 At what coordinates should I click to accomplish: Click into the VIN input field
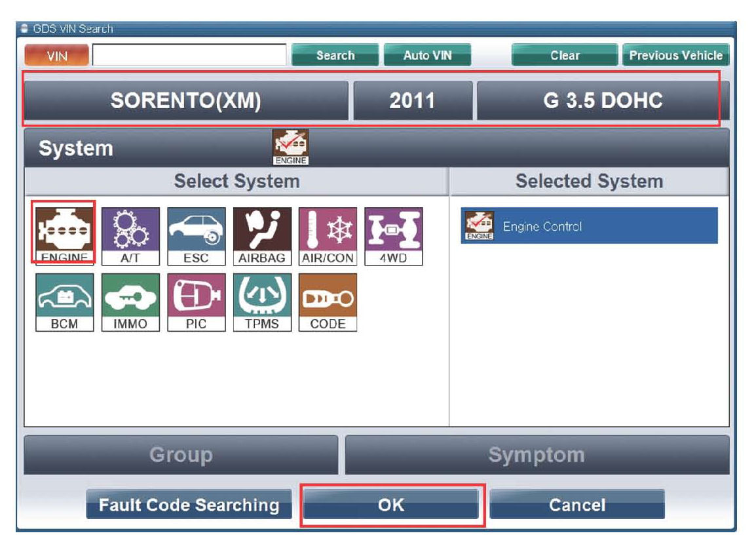pos(189,56)
